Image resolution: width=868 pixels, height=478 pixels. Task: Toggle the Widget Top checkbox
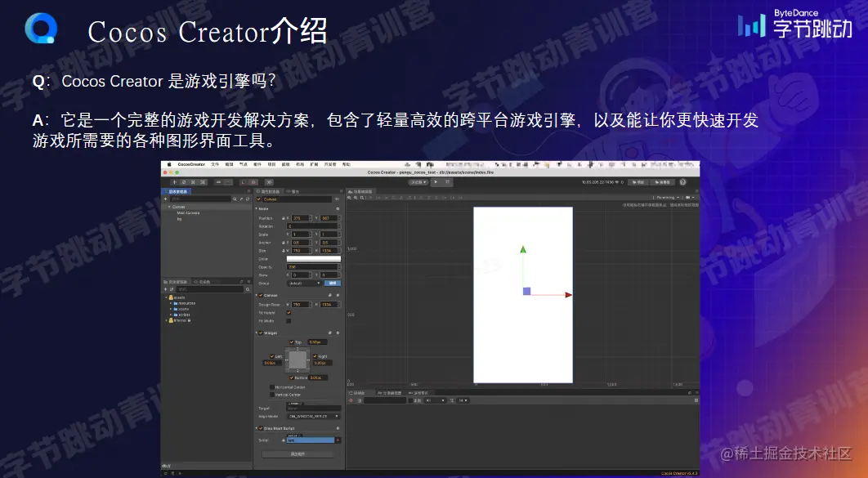(292, 342)
